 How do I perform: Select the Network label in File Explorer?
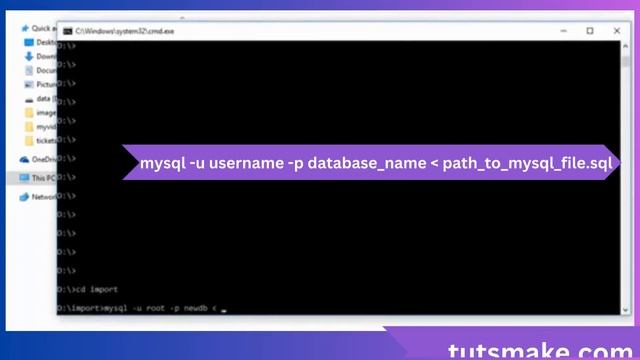tap(44, 197)
